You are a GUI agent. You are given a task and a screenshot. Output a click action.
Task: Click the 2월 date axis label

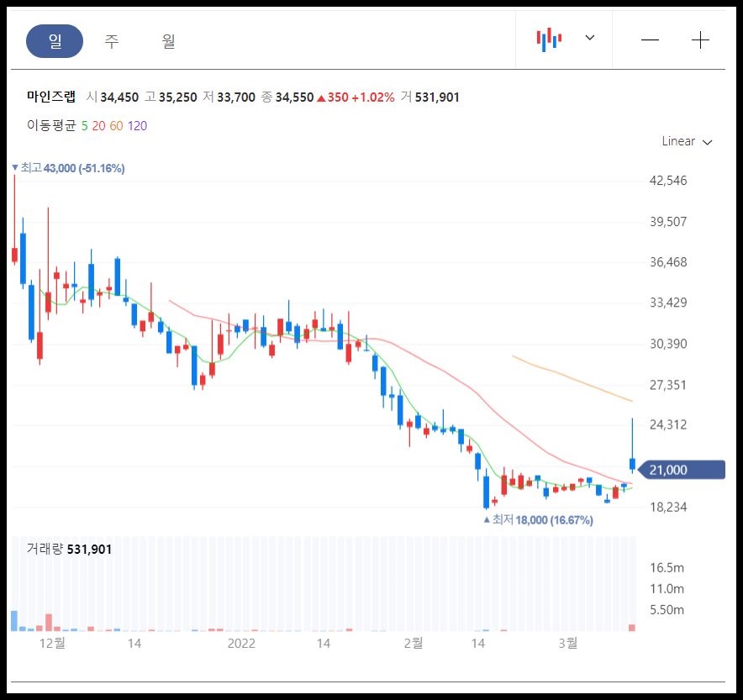point(414,643)
